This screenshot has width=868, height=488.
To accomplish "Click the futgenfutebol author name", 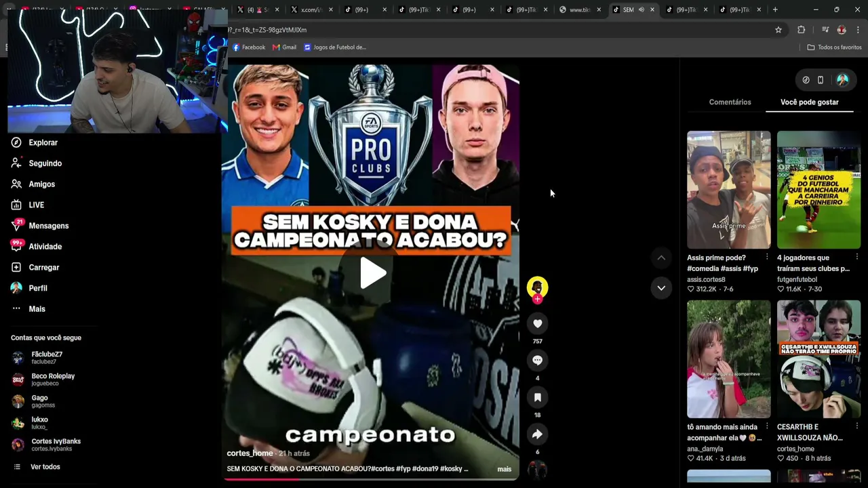I will [797, 279].
